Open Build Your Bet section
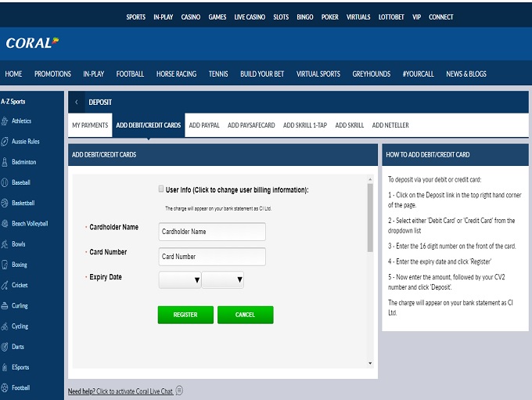The width and height of the screenshot is (532, 400). pyautogui.click(x=262, y=74)
